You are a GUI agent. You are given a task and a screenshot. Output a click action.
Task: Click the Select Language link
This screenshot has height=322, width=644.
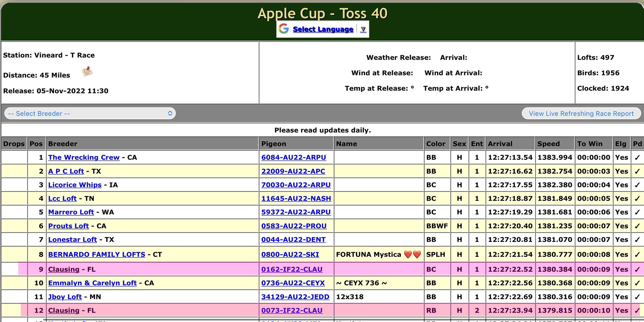tap(323, 29)
